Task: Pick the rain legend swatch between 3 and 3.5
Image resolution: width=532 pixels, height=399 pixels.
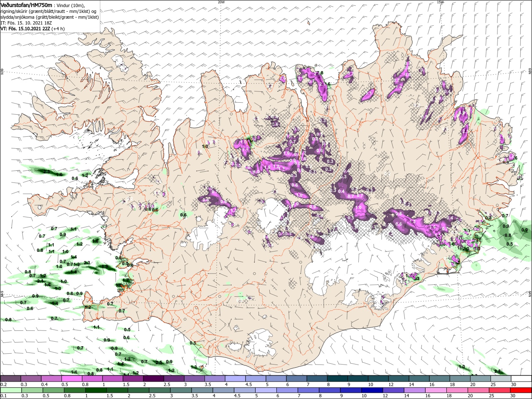Action: click(181, 390)
